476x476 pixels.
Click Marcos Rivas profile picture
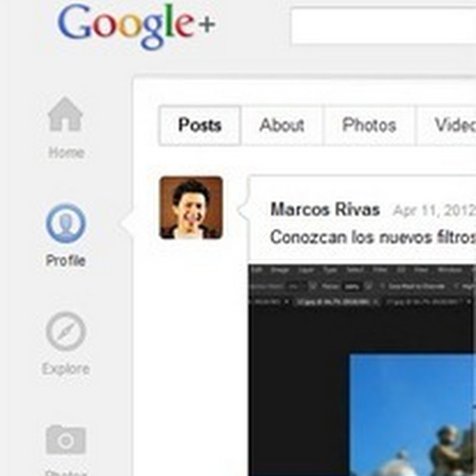[191, 208]
